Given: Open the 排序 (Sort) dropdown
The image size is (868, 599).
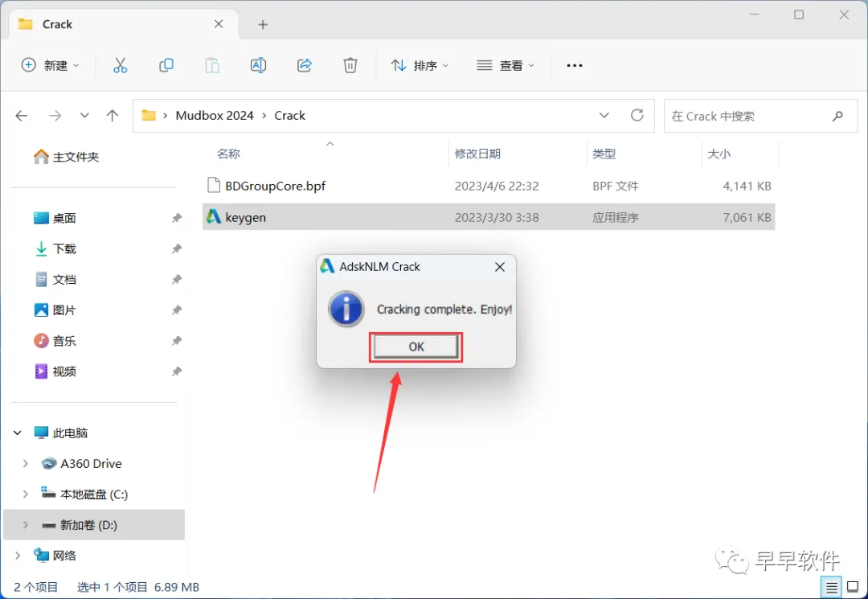Looking at the screenshot, I should coord(420,65).
